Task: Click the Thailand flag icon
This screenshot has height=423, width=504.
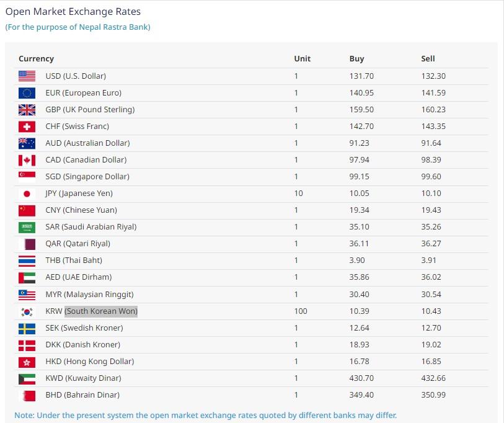Action: pyautogui.click(x=27, y=260)
